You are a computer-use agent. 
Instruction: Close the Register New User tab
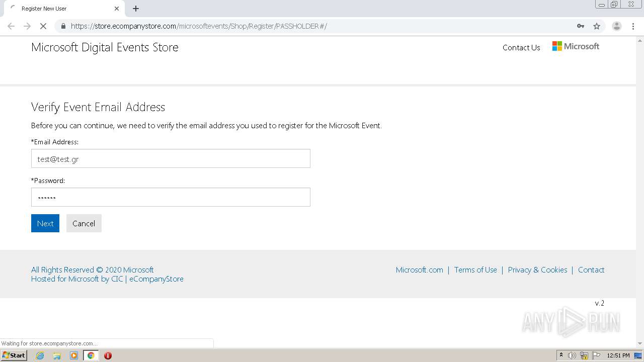(x=117, y=9)
